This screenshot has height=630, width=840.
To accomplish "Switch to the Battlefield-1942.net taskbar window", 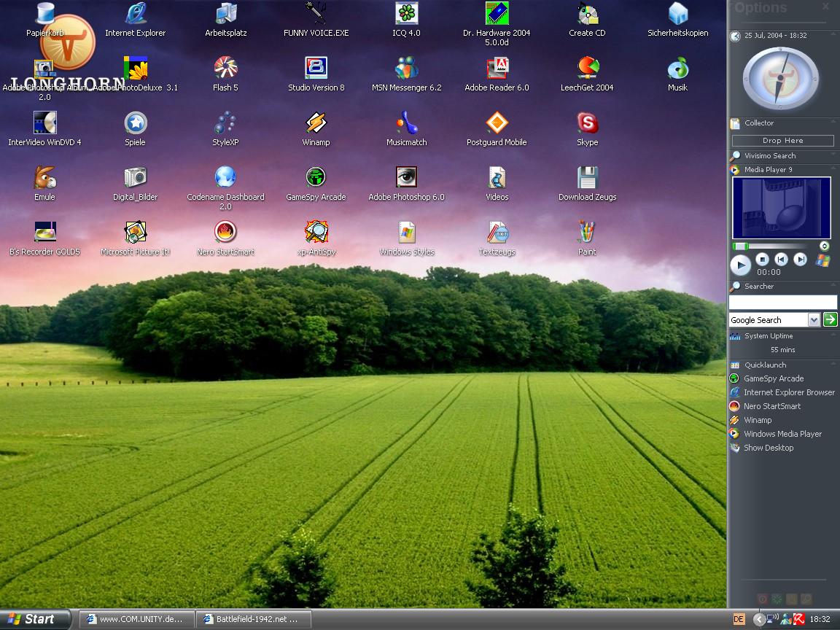I will click(x=254, y=619).
